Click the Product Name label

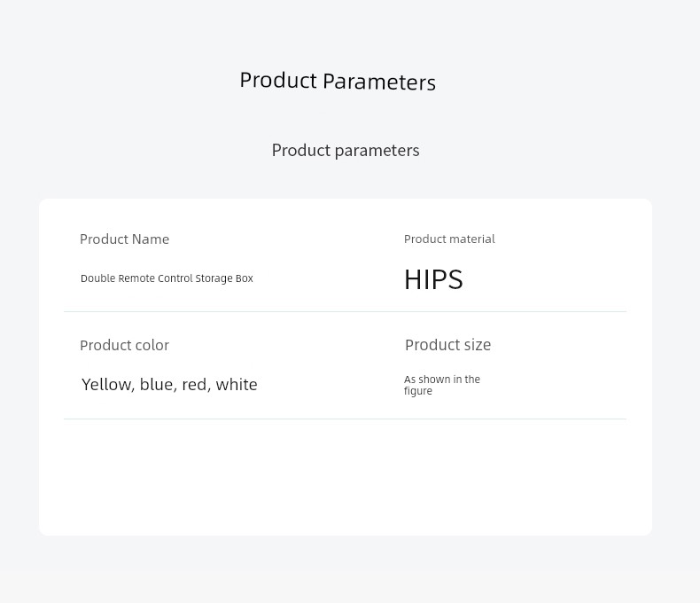coord(125,239)
